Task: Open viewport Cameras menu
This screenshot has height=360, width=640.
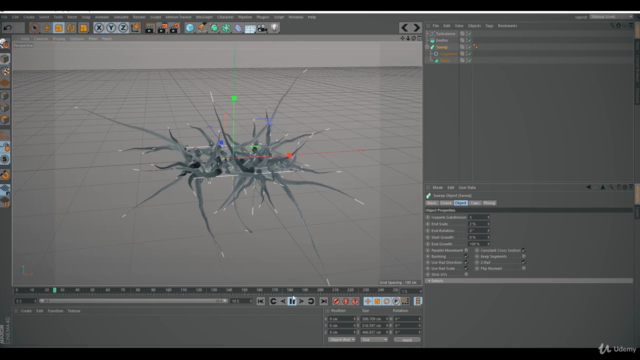Action: tap(41, 39)
